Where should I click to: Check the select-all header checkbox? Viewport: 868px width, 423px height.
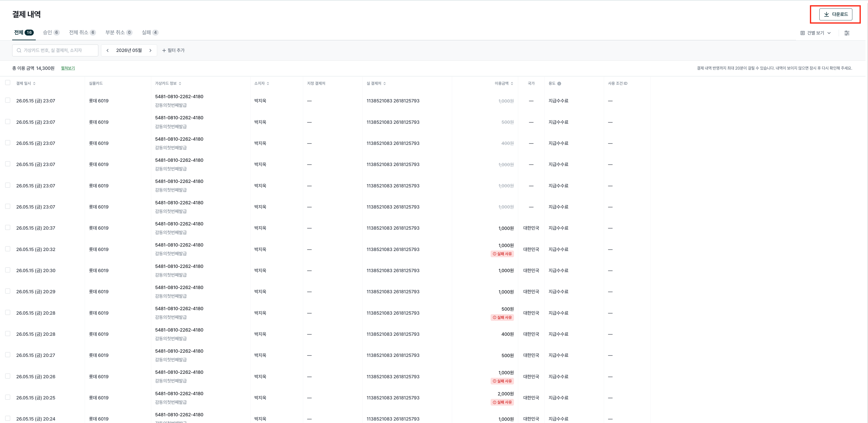tap(8, 83)
